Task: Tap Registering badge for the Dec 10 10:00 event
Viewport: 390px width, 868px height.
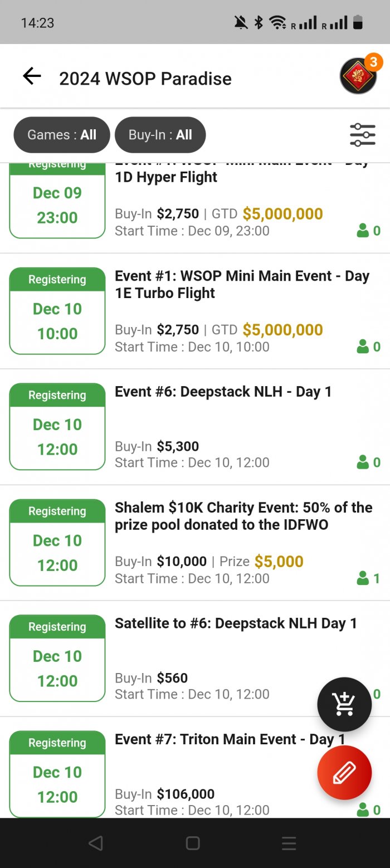Action: (57, 280)
